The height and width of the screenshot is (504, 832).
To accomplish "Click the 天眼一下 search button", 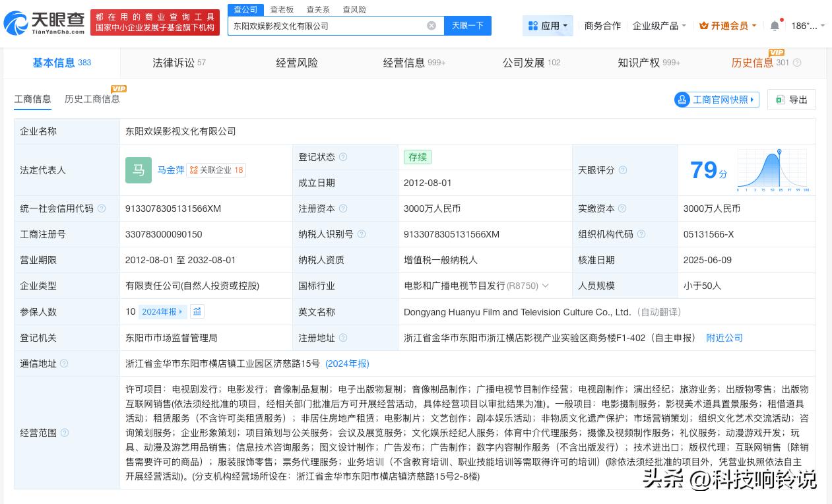I will coord(468,26).
